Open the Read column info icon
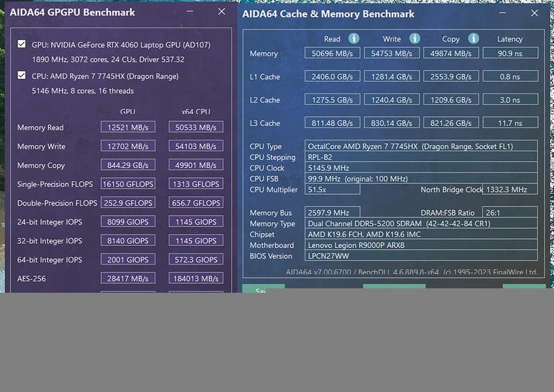 tap(353, 38)
